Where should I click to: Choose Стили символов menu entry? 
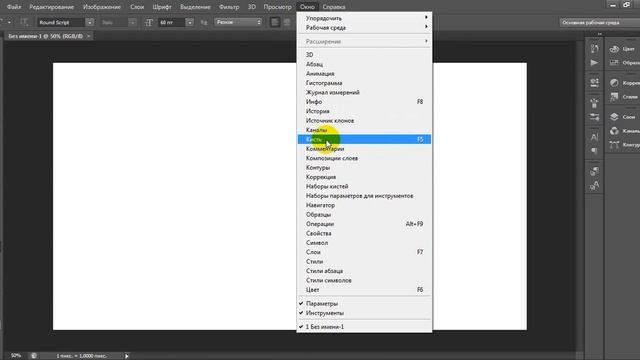point(364,280)
